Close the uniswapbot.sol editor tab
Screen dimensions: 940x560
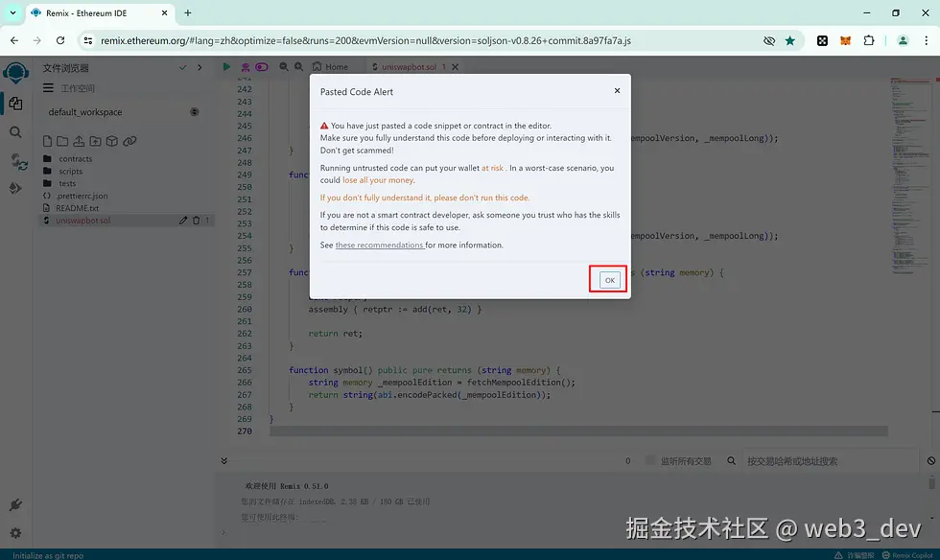[x=456, y=67]
